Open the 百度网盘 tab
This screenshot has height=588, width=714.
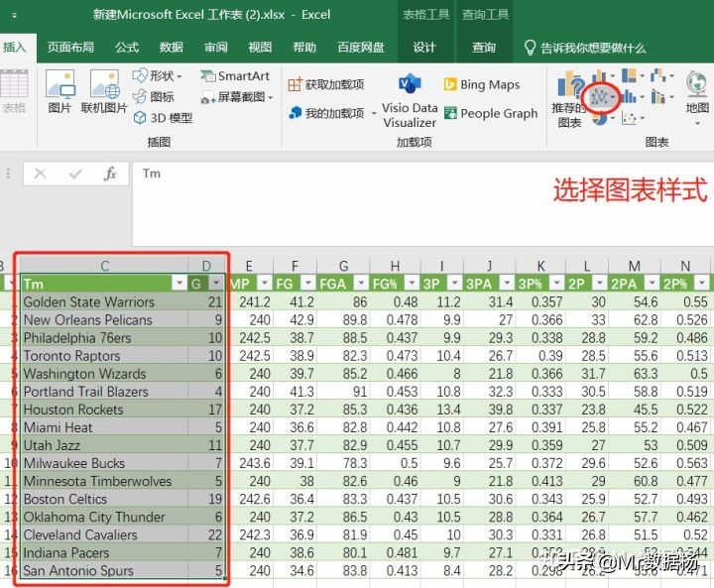pos(361,48)
